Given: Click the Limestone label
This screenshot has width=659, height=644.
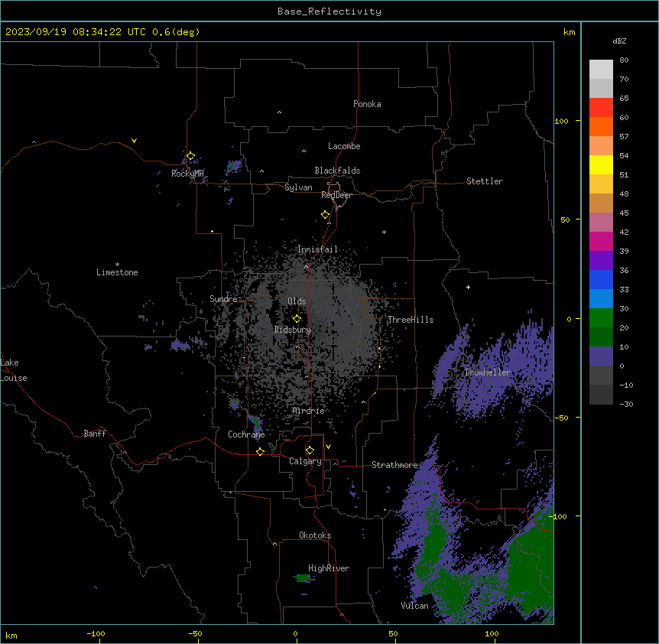Looking at the screenshot, I should click(x=117, y=272).
